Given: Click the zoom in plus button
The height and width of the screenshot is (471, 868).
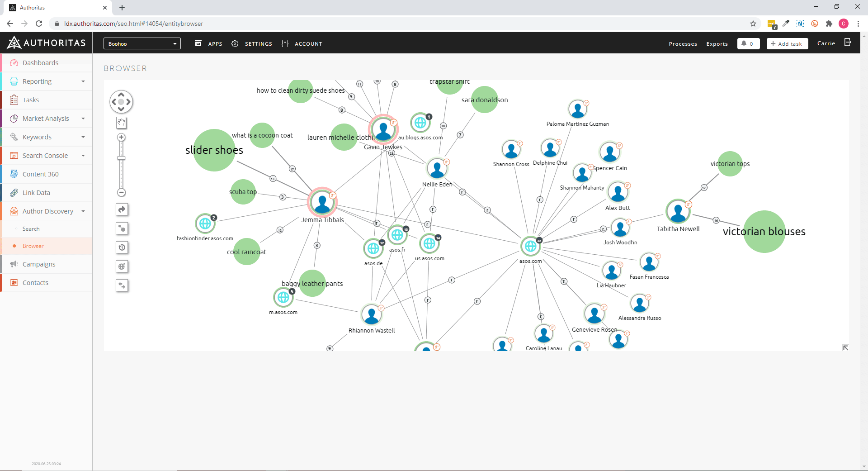Looking at the screenshot, I should coord(121,137).
